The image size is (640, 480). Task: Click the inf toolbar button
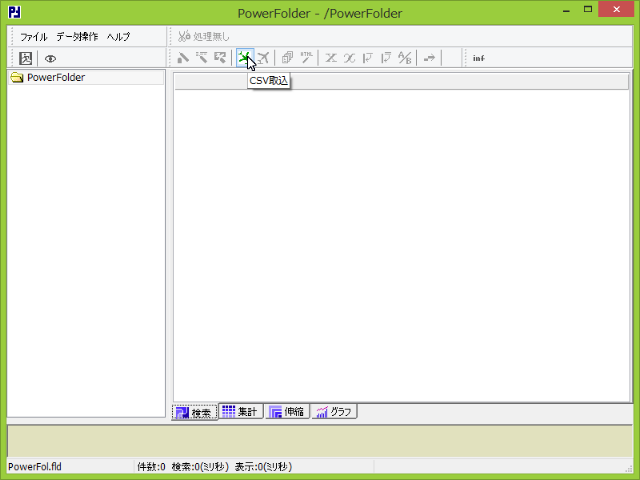[x=478, y=58]
